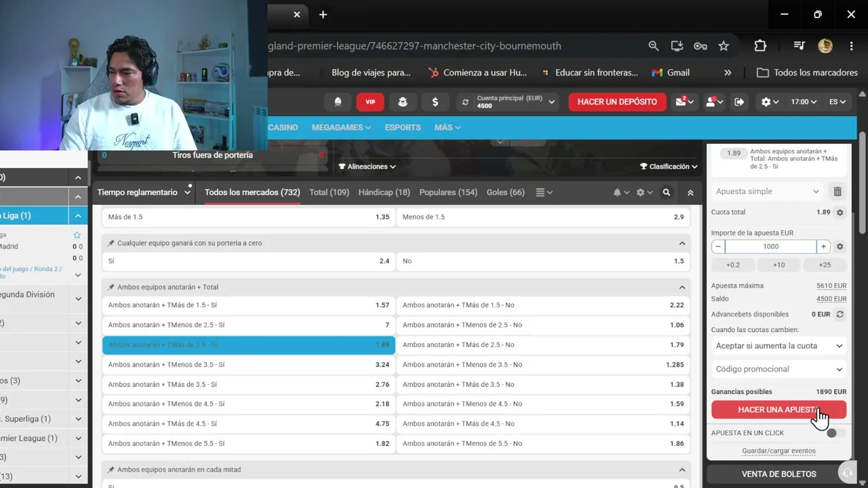
Task: Expand the Clasificación dropdown
Action: click(669, 167)
